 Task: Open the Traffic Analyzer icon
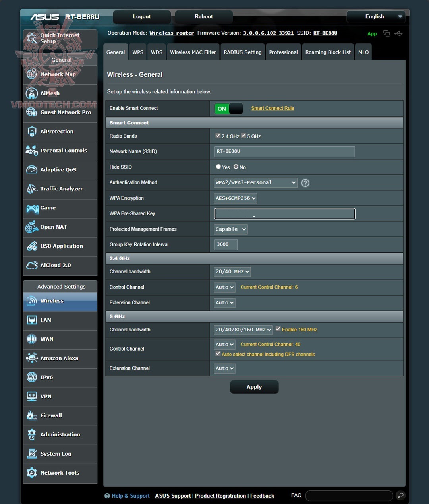(x=31, y=188)
